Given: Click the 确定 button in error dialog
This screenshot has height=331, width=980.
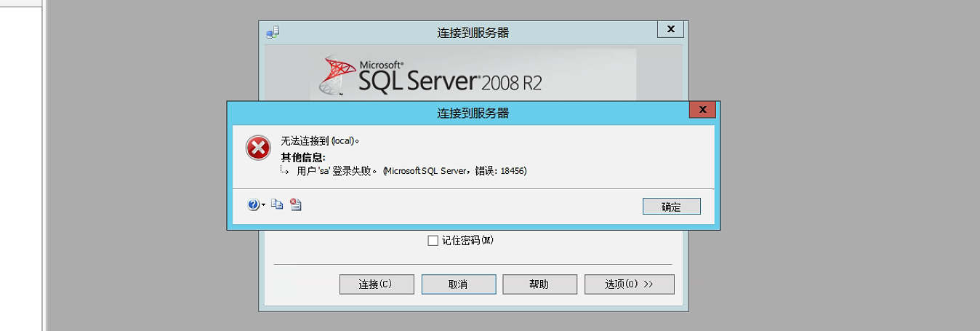Looking at the screenshot, I should 672,207.
